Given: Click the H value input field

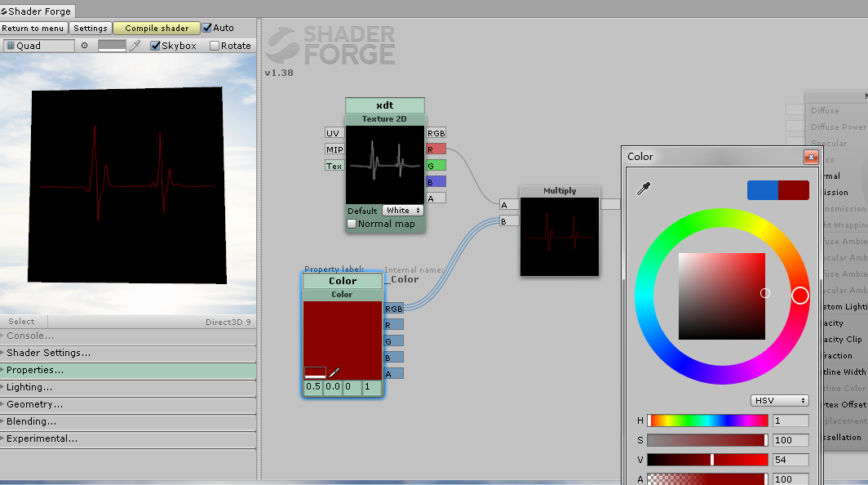Looking at the screenshot, I should (790, 420).
